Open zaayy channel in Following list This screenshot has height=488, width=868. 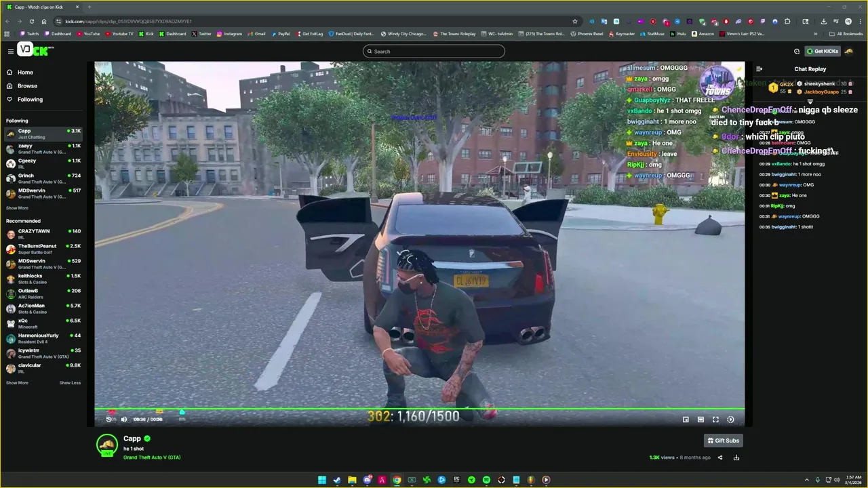point(43,148)
